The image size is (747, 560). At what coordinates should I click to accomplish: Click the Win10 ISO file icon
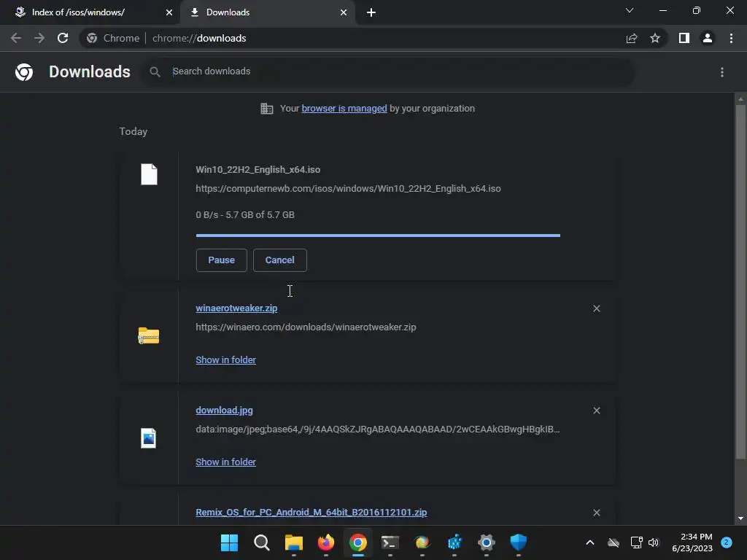149,174
